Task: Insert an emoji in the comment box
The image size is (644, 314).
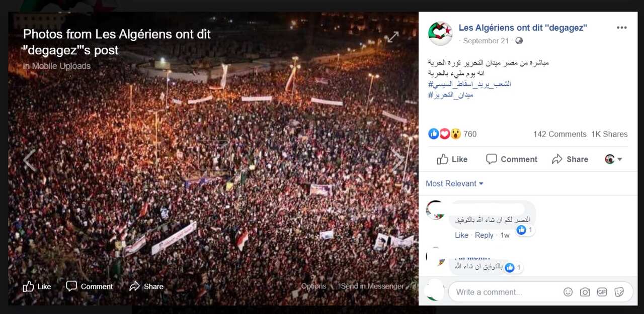Action: [568, 292]
